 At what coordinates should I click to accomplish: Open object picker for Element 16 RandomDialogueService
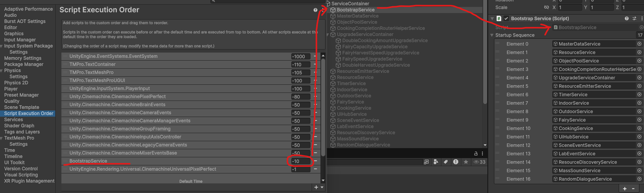(x=639, y=179)
